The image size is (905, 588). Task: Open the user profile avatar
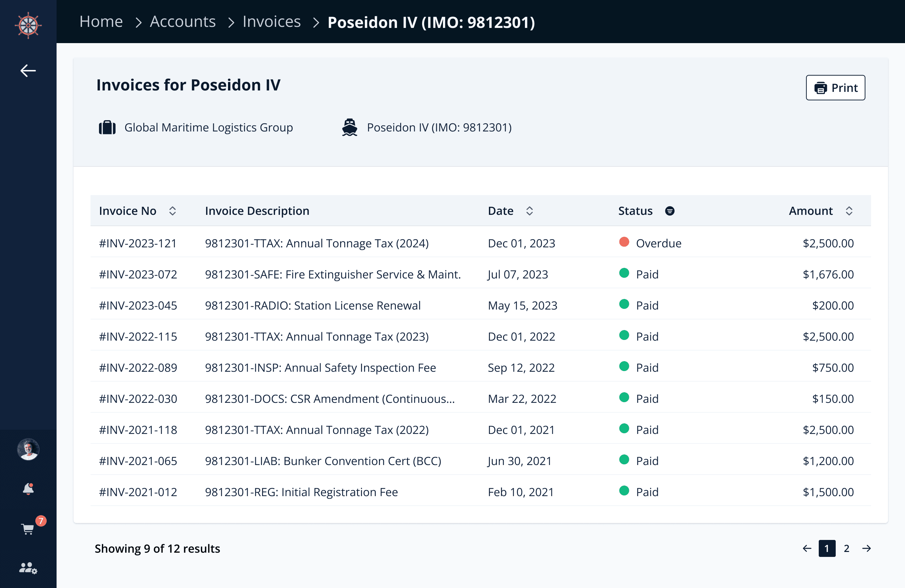tap(28, 449)
